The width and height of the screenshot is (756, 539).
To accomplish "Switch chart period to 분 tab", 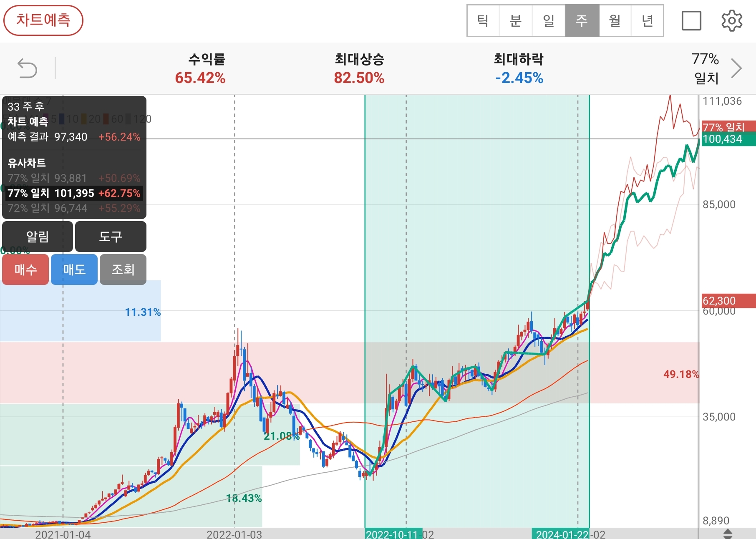I will 516,21.
